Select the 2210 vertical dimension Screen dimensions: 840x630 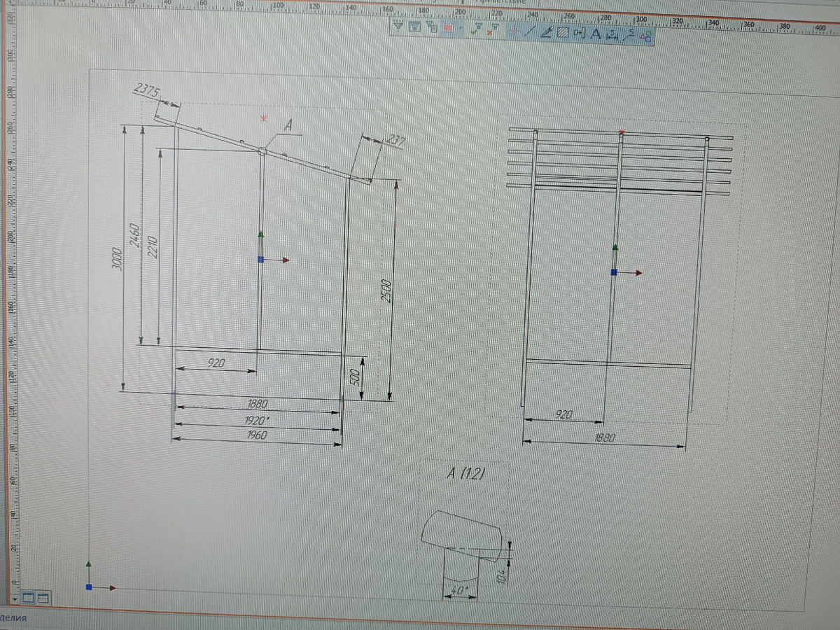point(152,247)
